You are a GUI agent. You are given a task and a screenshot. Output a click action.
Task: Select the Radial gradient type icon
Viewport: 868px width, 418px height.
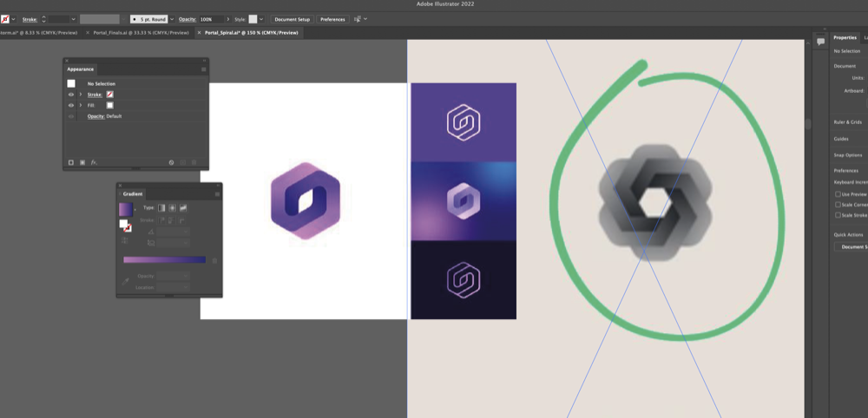pyautogui.click(x=172, y=208)
